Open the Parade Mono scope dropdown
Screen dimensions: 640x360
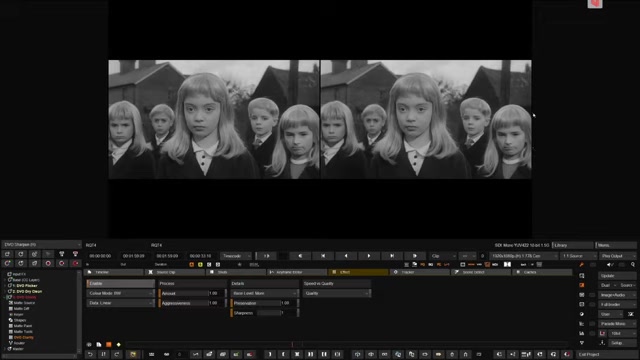[x=618, y=324]
